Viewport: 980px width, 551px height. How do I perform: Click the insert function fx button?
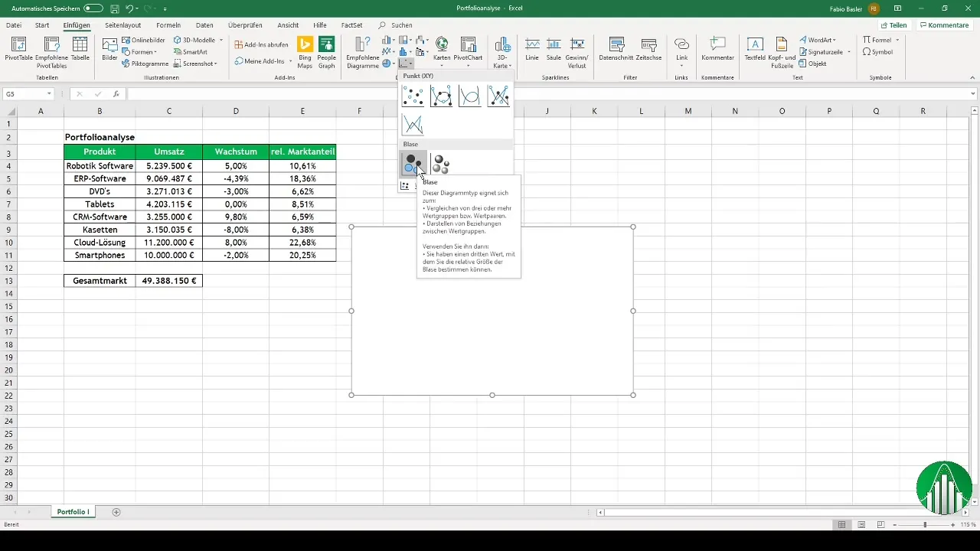point(116,93)
